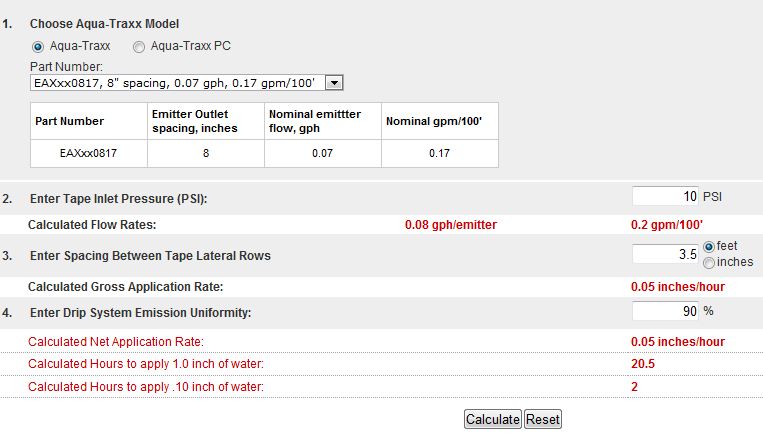The image size is (763, 438).
Task: Click the Tape Inlet Pressure PSI field
Action: tap(665, 196)
